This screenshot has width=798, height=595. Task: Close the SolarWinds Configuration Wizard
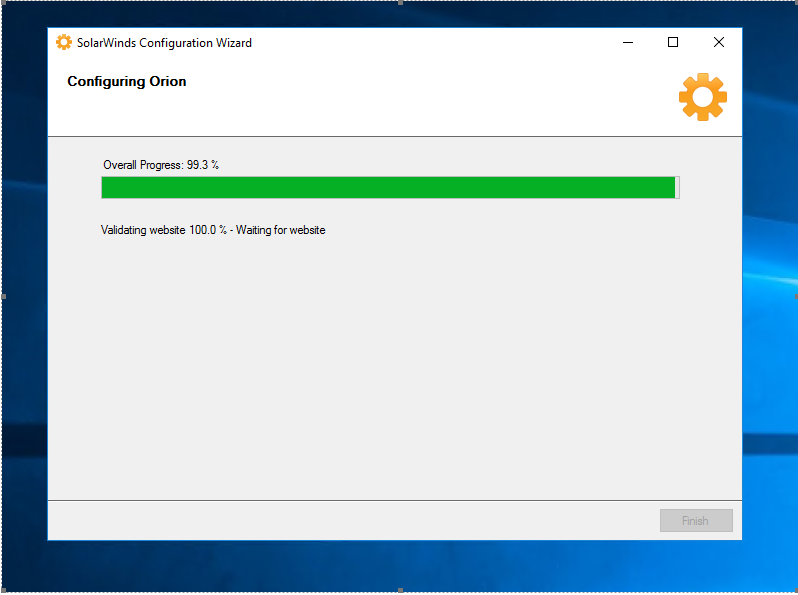[719, 42]
